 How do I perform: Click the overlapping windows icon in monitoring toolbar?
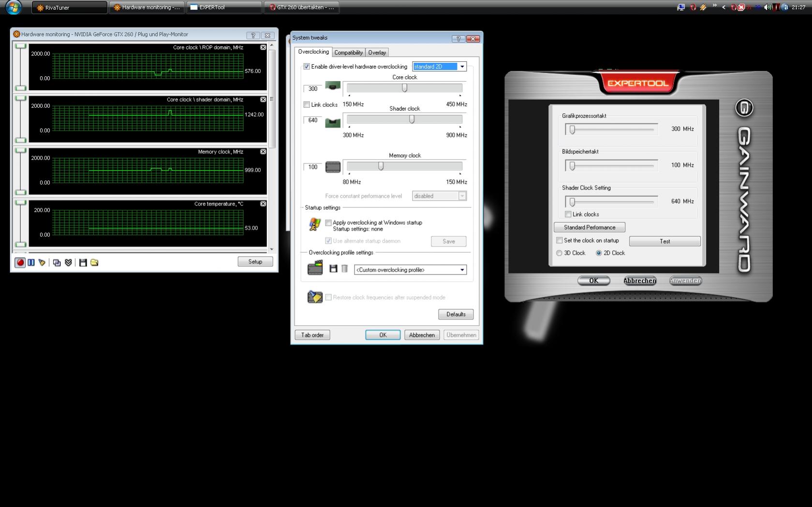pos(57,262)
